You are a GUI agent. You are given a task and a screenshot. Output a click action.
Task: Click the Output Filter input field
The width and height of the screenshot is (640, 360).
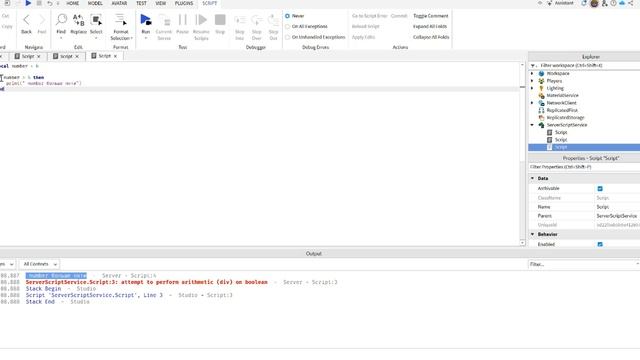(583, 264)
